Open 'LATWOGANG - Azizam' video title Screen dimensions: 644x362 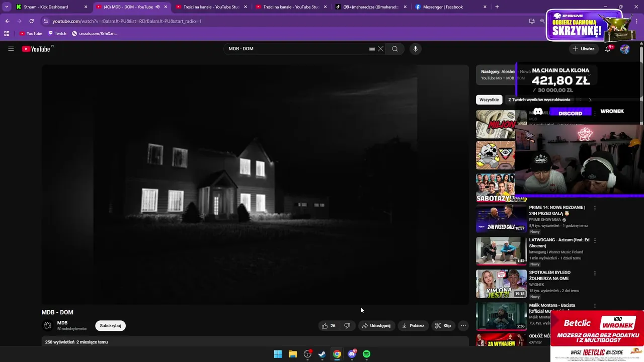(559, 242)
